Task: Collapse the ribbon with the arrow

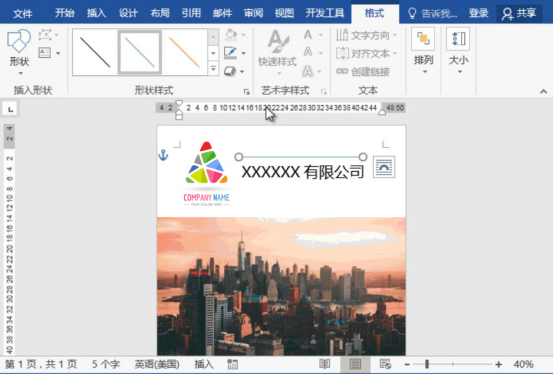Action: [x=543, y=92]
